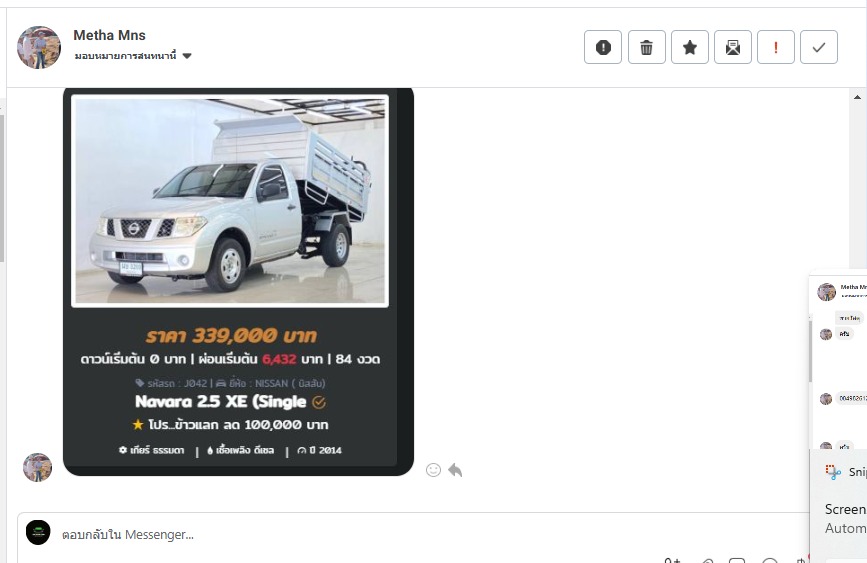Click orange verified check beside Navara title
Screen dimensions: 867x563
pyautogui.click(x=319, y=403)
